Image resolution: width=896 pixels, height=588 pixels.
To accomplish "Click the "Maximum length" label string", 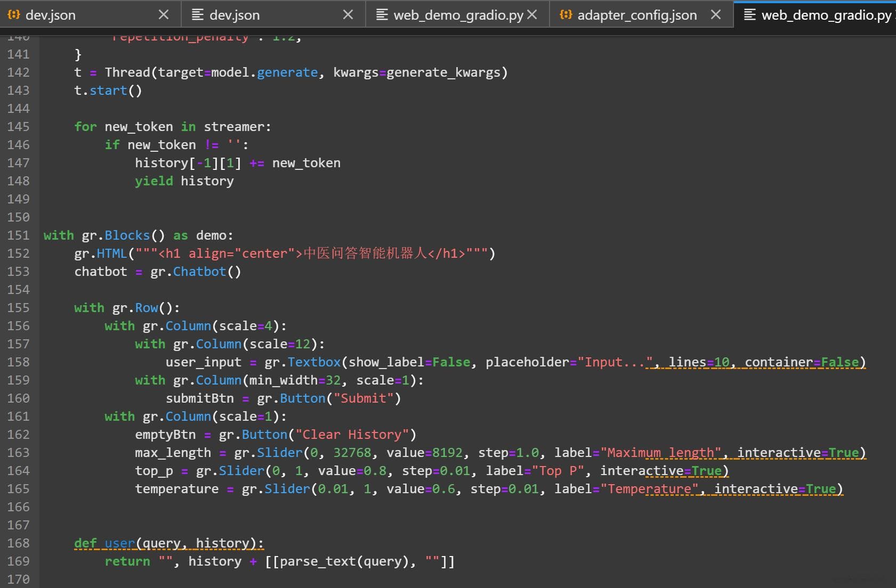I will click(661, 453).
